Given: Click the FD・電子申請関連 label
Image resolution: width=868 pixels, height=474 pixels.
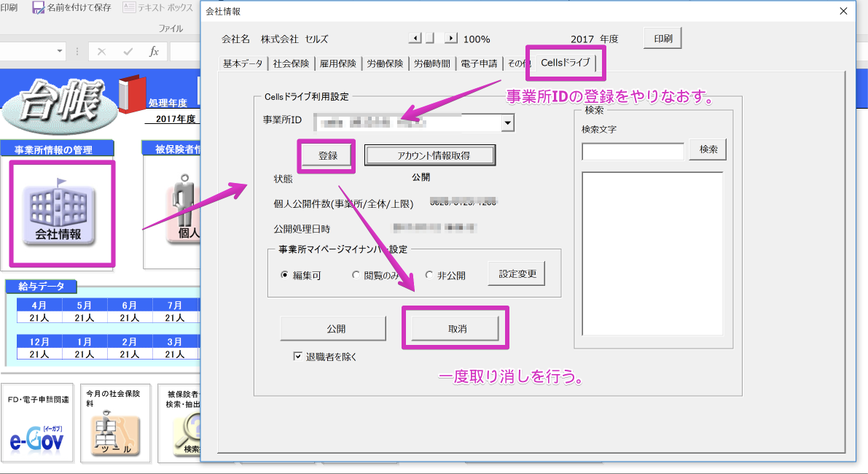Looking at the screenshot, I should coord(38,399).
